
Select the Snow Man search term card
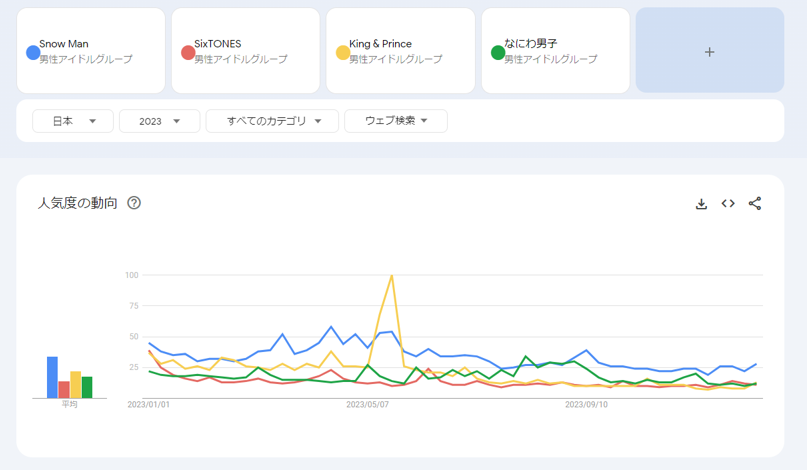[x=91, y=50]
